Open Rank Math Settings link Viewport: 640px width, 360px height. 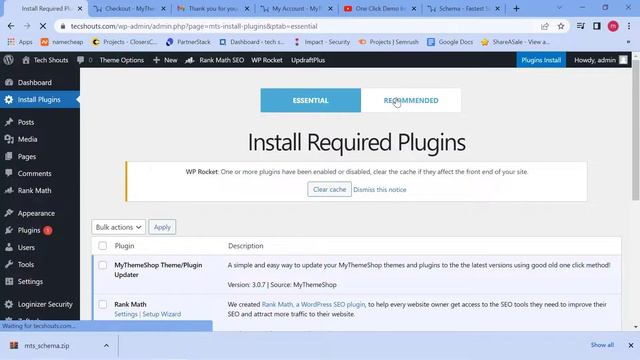(x=126, y=314)
